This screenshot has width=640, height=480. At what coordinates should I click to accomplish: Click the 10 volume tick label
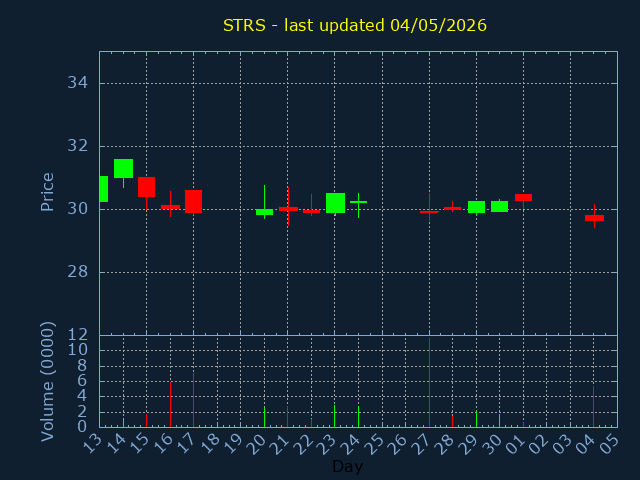pyautogui.click(x=78, y=350)
